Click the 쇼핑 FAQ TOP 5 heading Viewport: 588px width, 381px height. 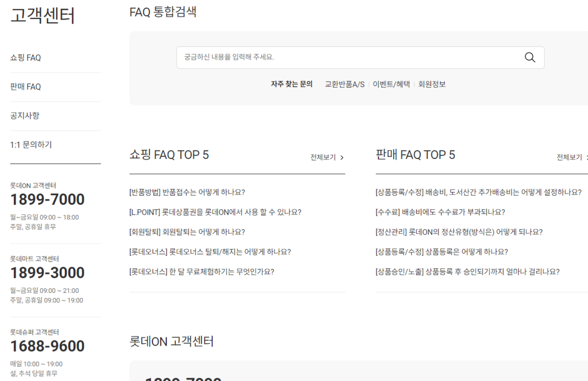click(169, 155)
